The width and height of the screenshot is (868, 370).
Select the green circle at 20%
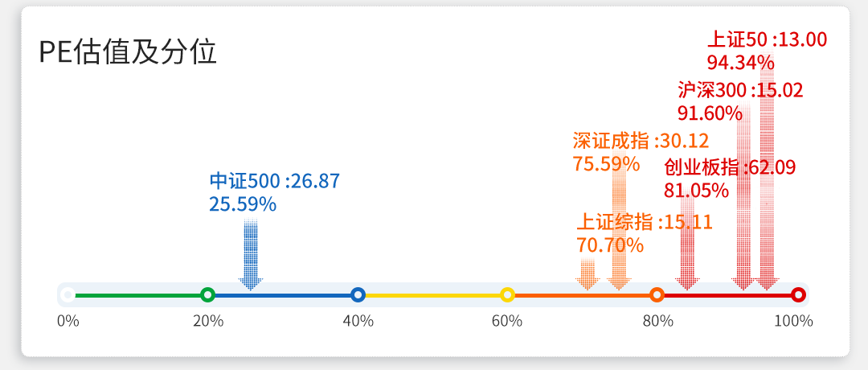click(x=207, y=294)
